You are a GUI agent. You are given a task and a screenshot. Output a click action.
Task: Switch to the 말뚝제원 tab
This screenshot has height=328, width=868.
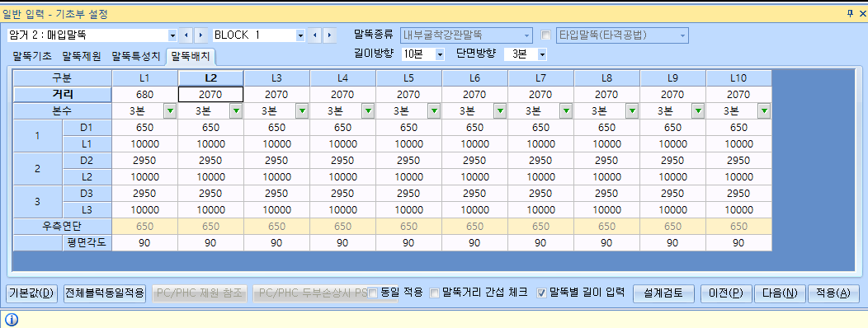coord(82,56)
